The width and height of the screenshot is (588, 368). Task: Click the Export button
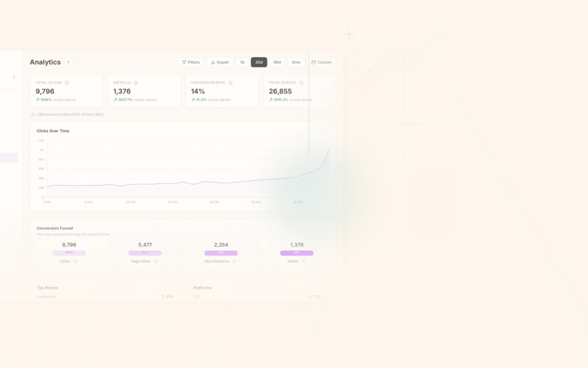pos(220,62)
